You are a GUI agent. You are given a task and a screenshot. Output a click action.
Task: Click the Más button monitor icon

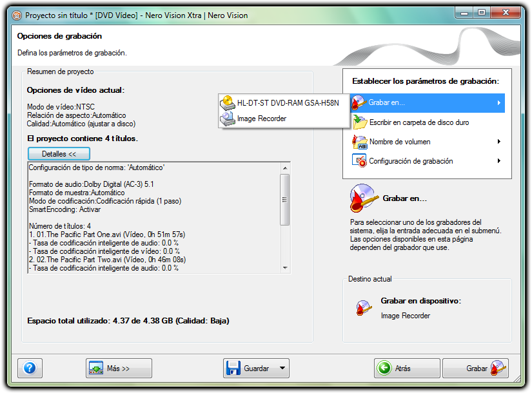(x=96, y=368)
